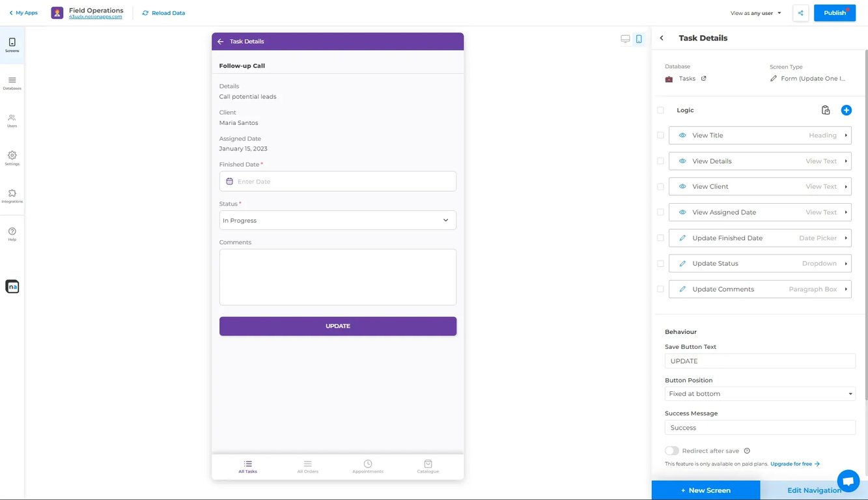The height and width of the screenshot is (500, 868).
Task: Open the 'View as any user' dropdown
Action: pyautogui.click(x=756, y=13)
